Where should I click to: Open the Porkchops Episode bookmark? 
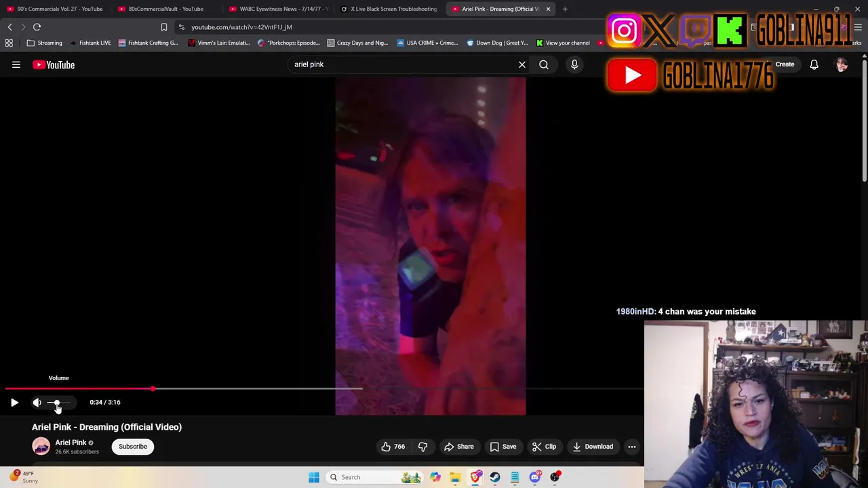288,43
